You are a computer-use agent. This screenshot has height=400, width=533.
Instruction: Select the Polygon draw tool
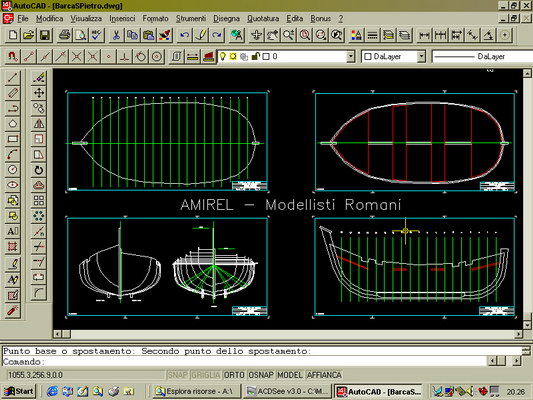click(13, 124)
